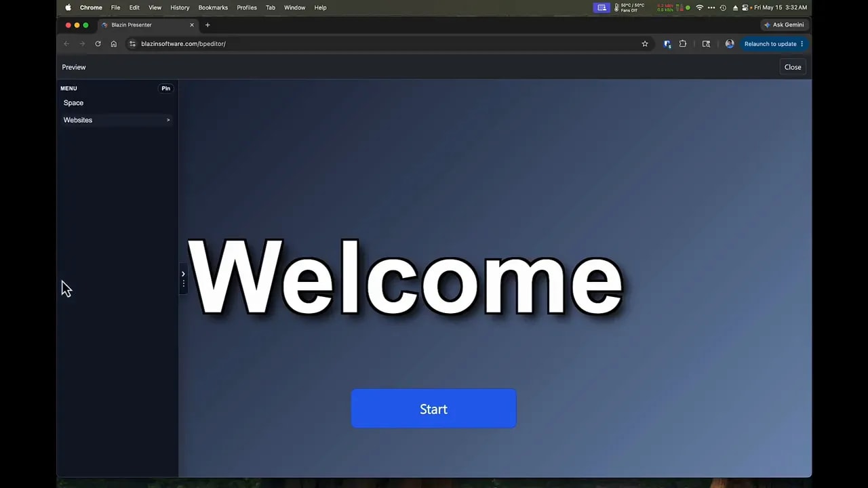The image size is (868, 488).
Task: Open the File menu
Action: [x=115, y=7]
